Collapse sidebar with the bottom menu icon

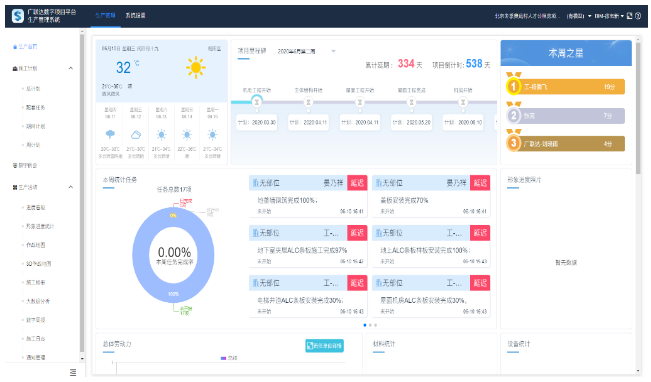point(73,372)
